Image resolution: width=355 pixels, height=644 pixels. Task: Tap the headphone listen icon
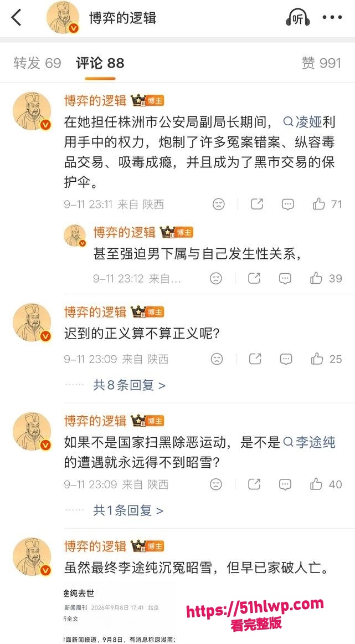click(x=297, y=18)
